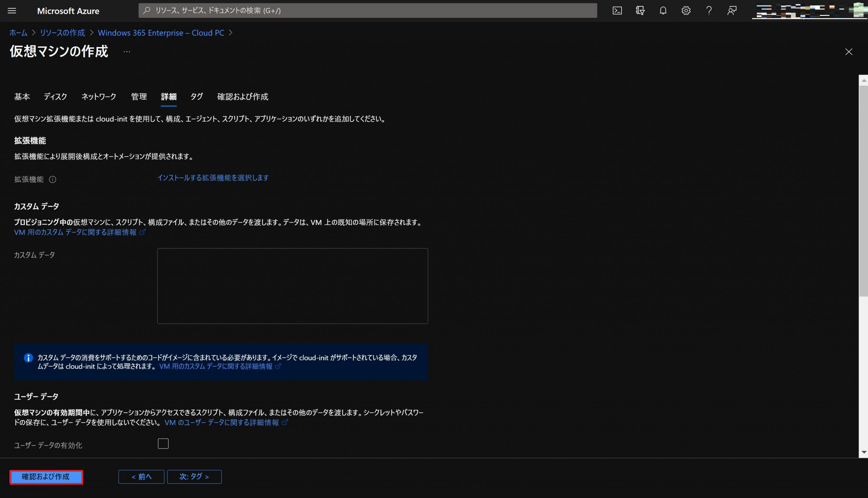Screen dimensions: 868x498
Task: Click the scrollbar down arrow
Action: click(x=864, y=452)
